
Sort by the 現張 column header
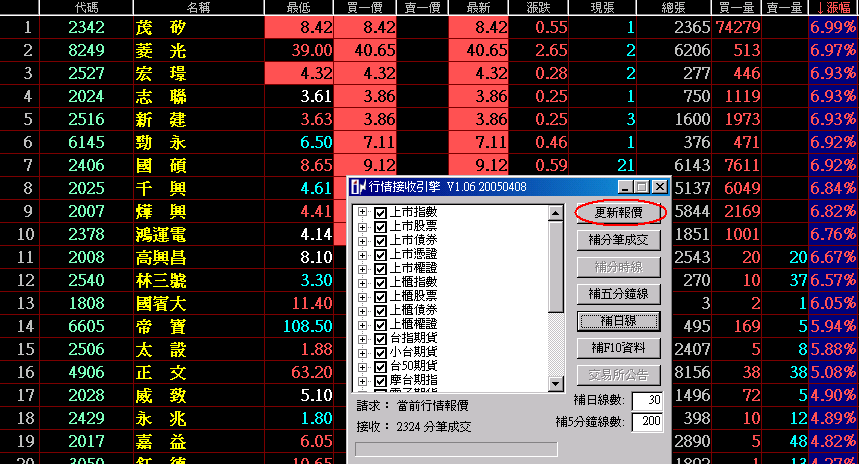coord(602,7)
